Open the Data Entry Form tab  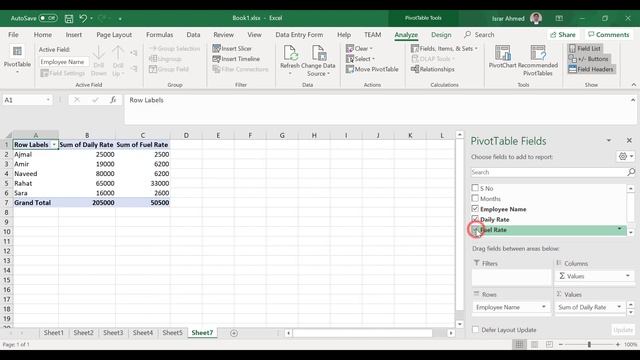[x=299, y=35]
